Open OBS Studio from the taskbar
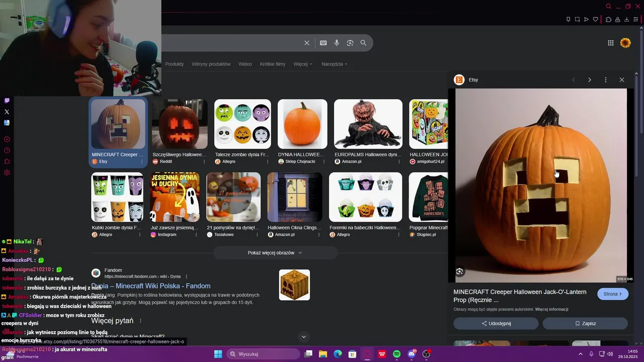This screenshot has height=362, width=644. pos(426,354)
